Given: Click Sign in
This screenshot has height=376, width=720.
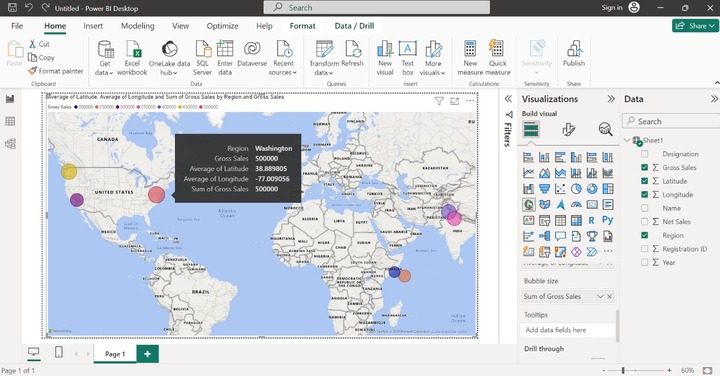Looking at the screenshot, I should click(x=612, y=8).
